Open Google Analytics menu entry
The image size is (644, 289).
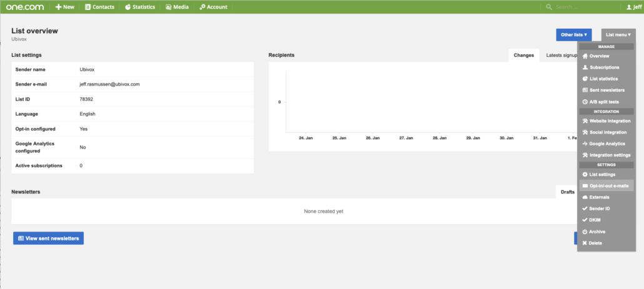pos(606,144)
